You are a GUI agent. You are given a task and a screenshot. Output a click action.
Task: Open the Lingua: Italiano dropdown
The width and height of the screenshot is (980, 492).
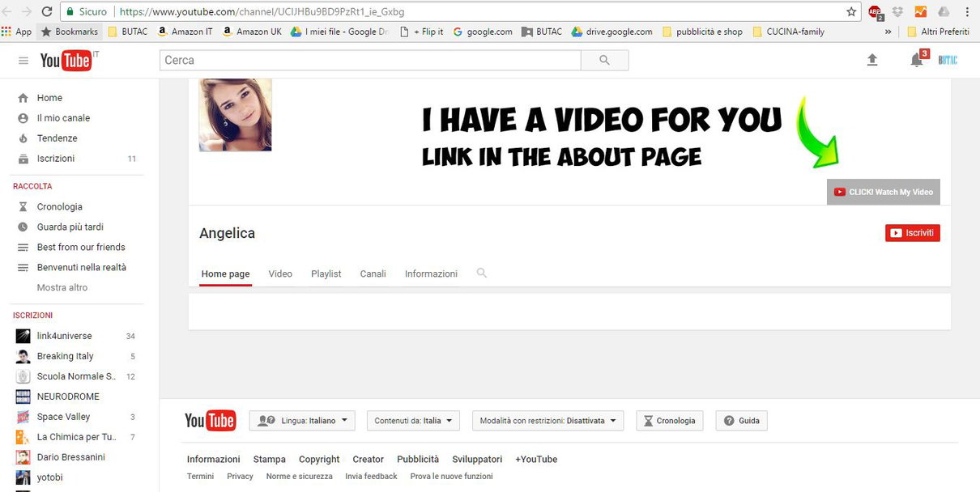tap(302, 421)
